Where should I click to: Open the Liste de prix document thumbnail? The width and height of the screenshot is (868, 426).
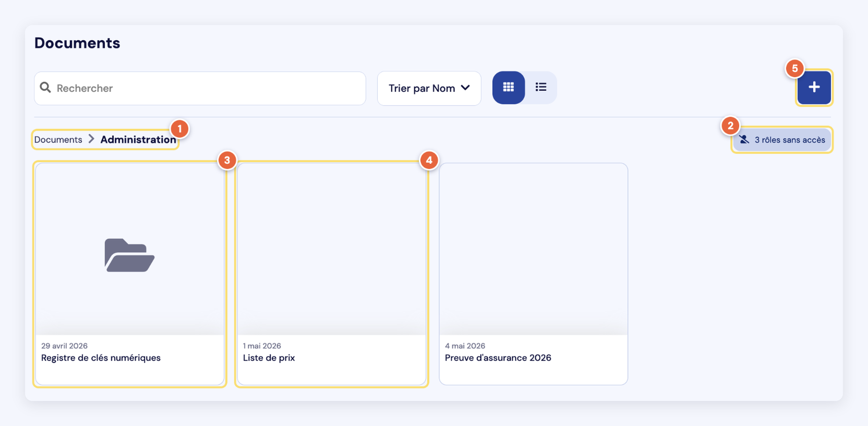[332, 249]
